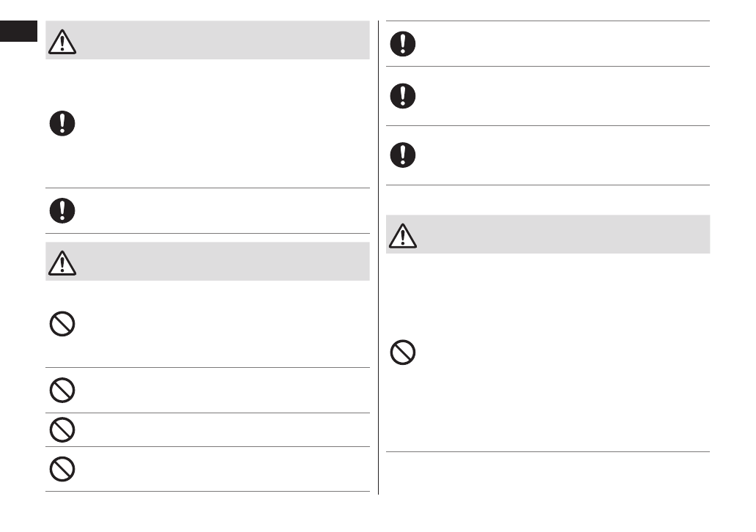Click the warning triangle in the right-column gray header

(402, 237)
